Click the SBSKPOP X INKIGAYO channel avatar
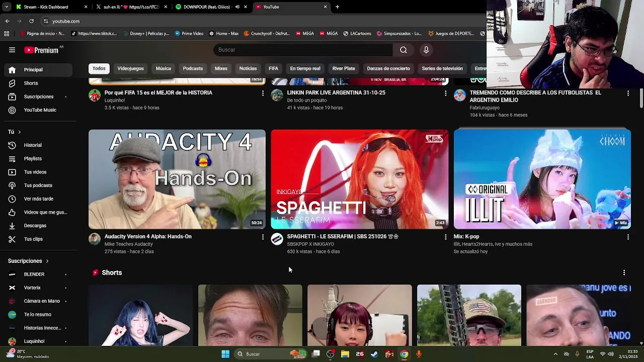Viewport: 644px width, 362px height. [x=277, y=239]
